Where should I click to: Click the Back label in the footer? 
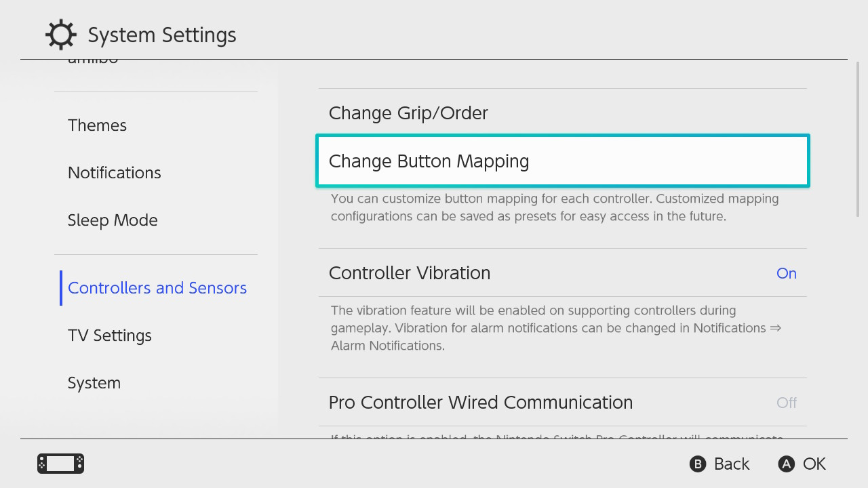731,464
